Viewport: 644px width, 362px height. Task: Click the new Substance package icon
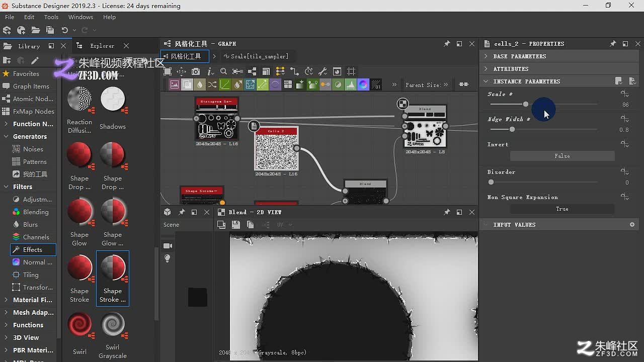point(7,30)
